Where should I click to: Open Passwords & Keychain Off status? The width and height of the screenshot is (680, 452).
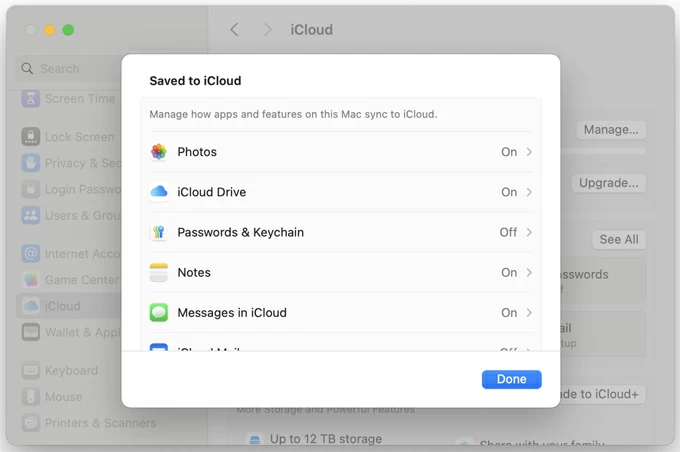click(508, 232)
